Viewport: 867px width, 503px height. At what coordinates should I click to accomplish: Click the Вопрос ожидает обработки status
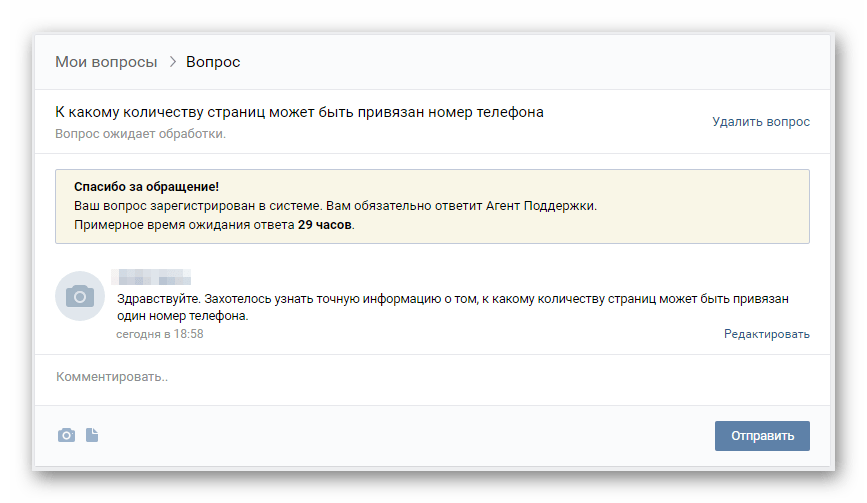(x=141, y=134)
